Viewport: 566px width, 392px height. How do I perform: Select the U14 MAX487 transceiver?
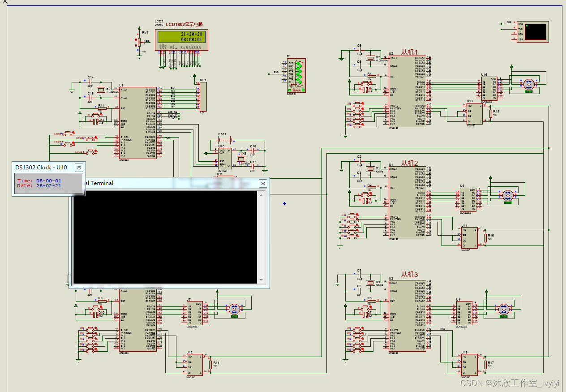click(470, 237)
